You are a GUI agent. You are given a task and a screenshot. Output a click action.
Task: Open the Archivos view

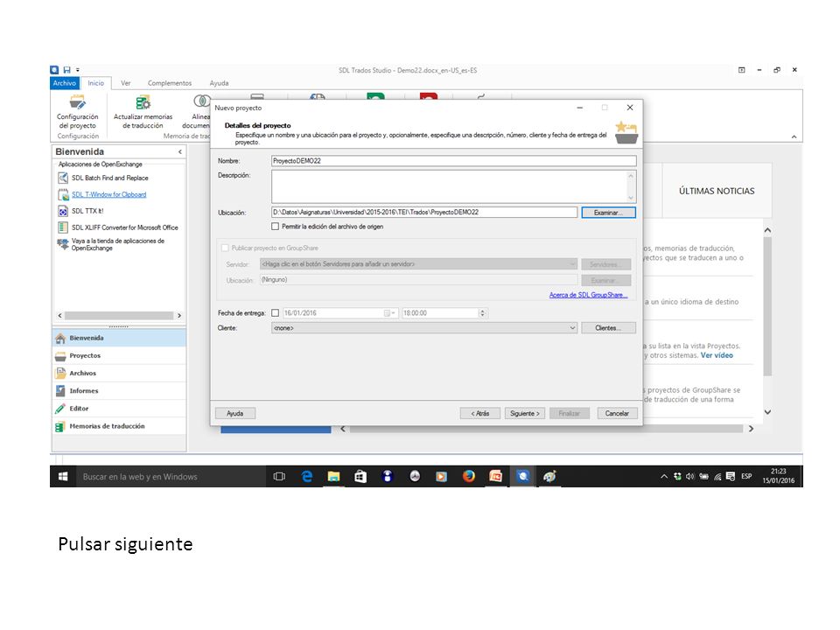pyautogui.click(x=119, y=374)
